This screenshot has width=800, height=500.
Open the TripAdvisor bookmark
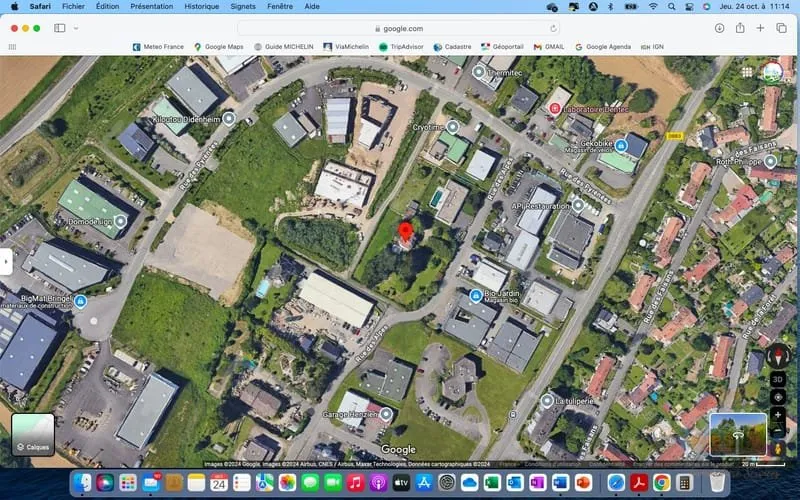click(401, 46)
